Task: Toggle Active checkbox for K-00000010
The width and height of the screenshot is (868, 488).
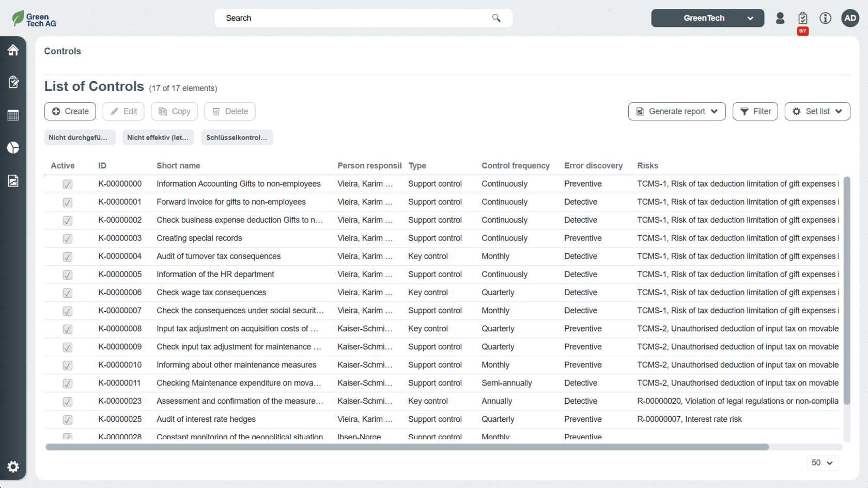Action: [x=68, y=365]
